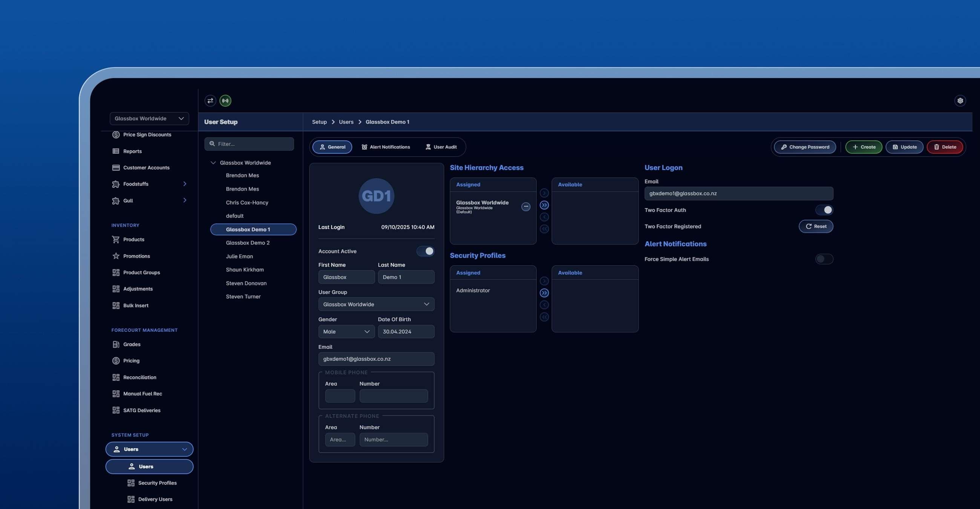Open the Gender dropdown
This screenshot has width=980, height=509.
pyautogui.click(x=346, y=332)
